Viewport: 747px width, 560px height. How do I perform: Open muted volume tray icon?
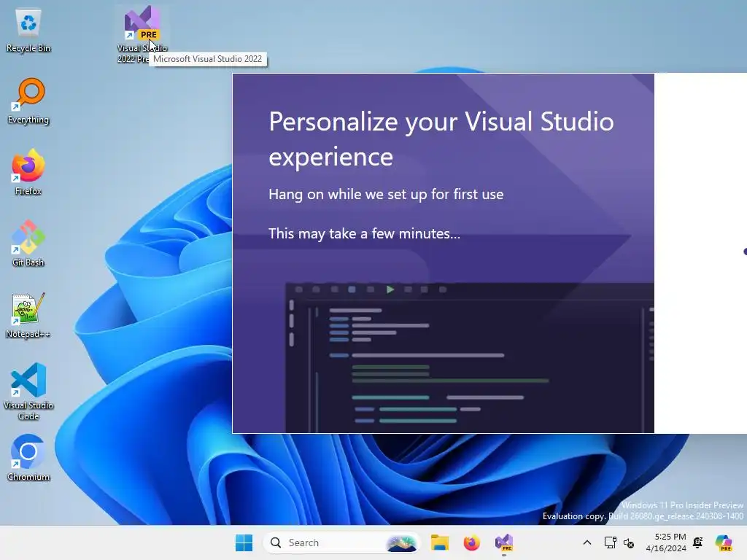click(629, 542)
